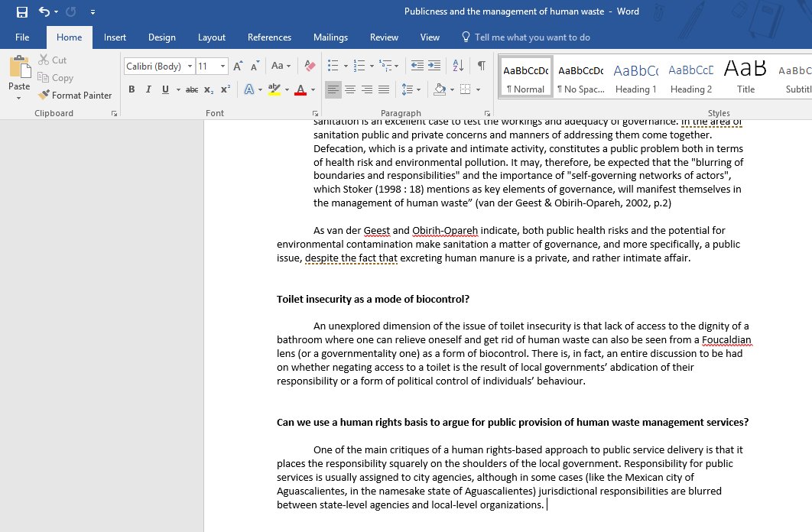Open the Borders button
This screenshot has width=812, height=532.
click(466, 89)
